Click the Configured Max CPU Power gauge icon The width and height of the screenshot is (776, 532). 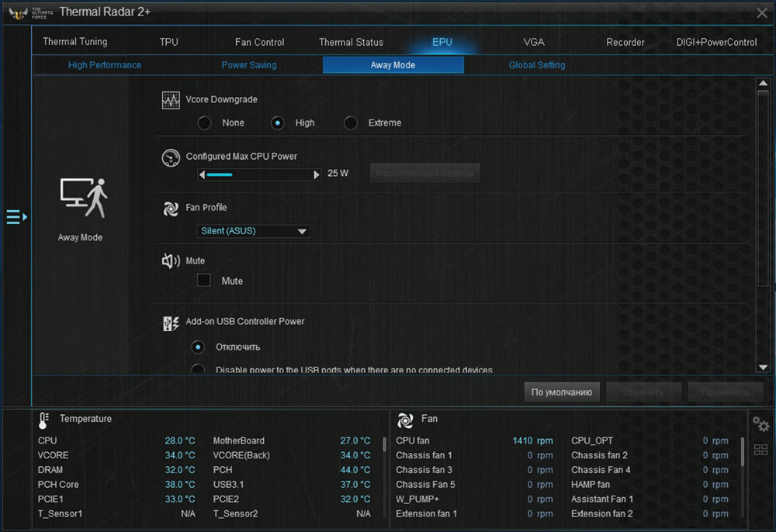[x=171, y=157]
